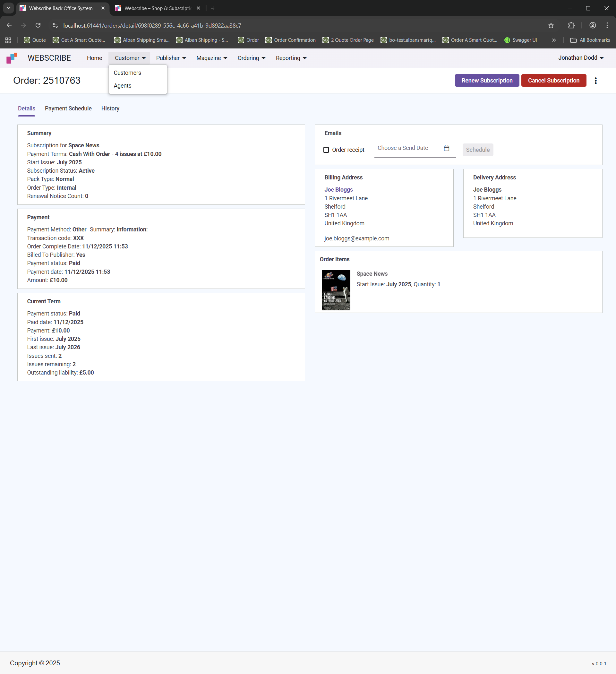
Task: Click the Space News cover thumbnail
Action: pyautogui.click(x=336, y=290)
